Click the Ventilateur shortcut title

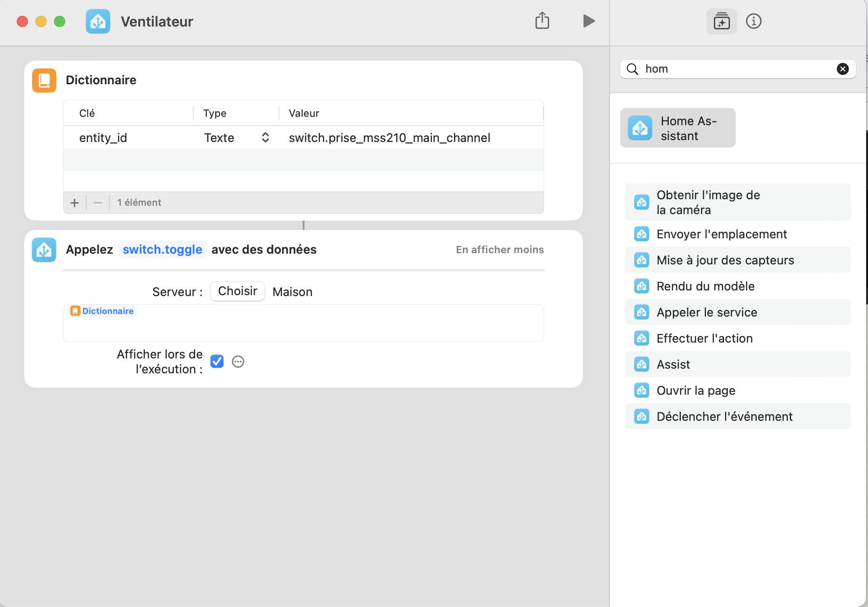tap(157, 21)
